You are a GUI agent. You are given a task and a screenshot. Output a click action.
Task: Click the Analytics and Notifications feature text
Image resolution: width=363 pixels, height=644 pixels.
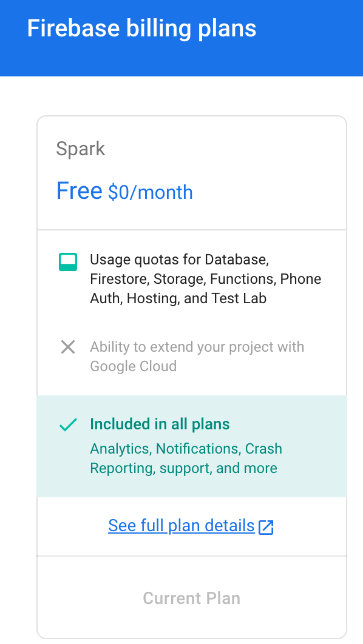tap(186, 458)
